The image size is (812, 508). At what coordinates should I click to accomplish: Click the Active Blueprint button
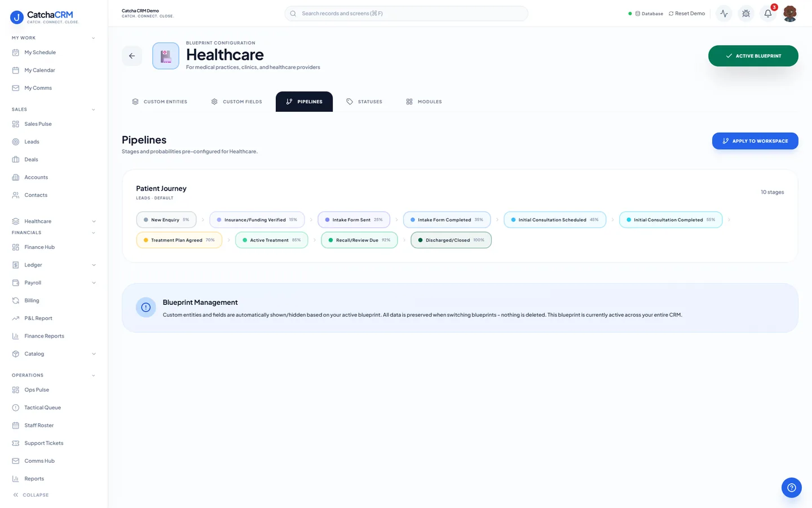tap(753, 56)
